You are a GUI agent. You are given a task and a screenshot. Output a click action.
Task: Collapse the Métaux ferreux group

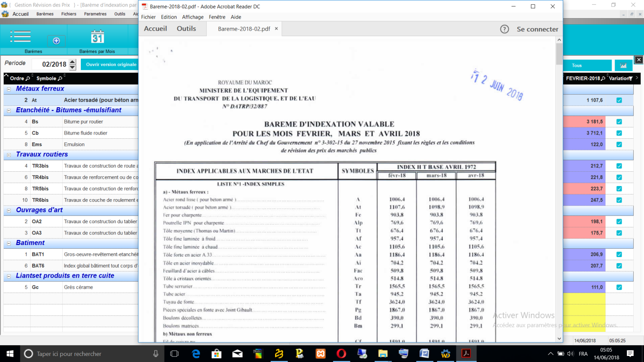pos(9,89)
